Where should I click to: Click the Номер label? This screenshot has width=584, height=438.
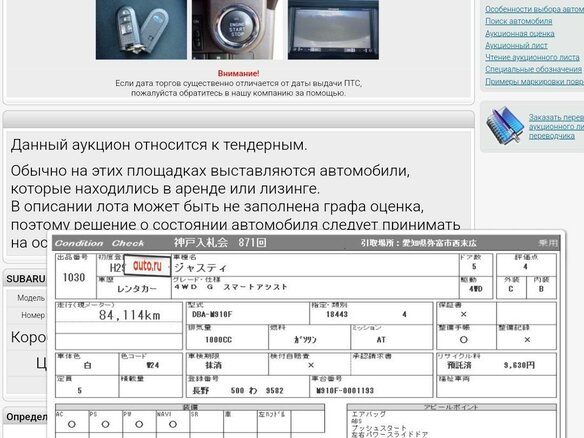click(33, 315)
